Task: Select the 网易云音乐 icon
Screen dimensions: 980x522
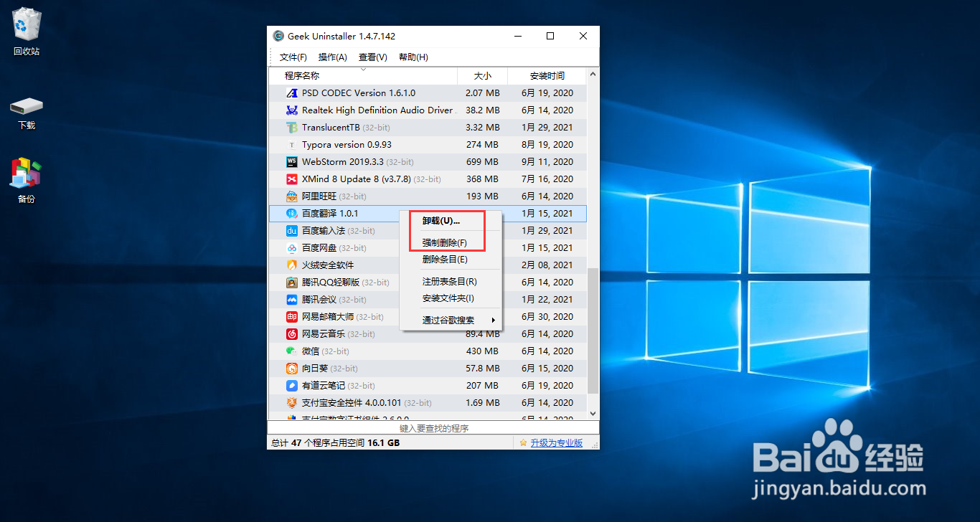Action: tap(291, 334)
